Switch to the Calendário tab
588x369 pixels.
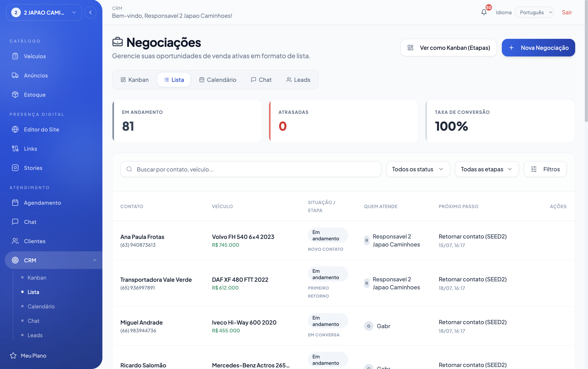click(x=218, y=80)
